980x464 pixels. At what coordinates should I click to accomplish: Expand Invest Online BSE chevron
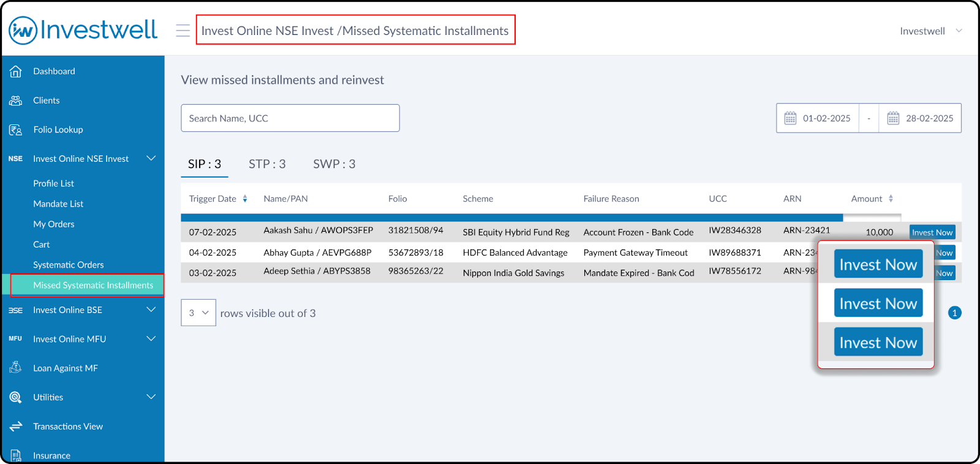(151, 310)
